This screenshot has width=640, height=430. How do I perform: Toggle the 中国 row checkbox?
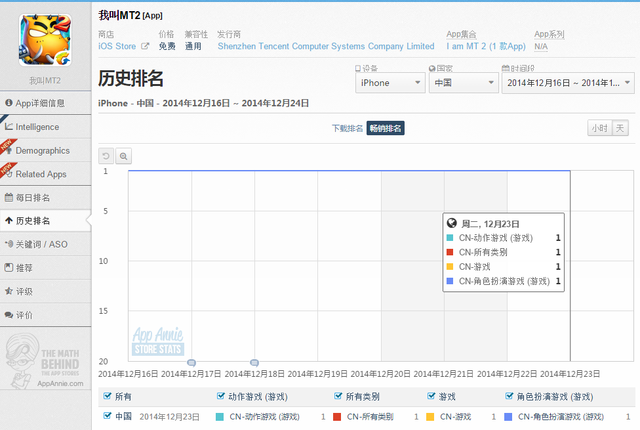click(x=107, y=416)
